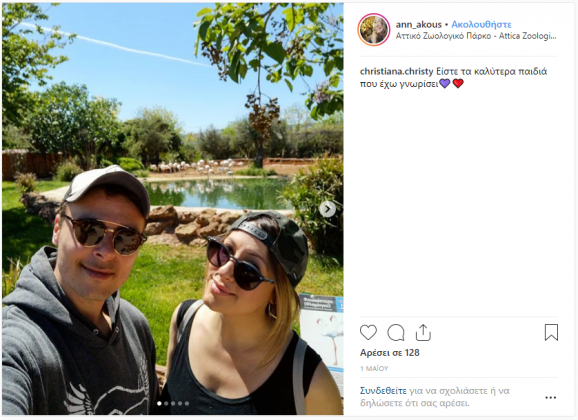View the likes via Αρέσει σε 128

[x=390, y=353]
